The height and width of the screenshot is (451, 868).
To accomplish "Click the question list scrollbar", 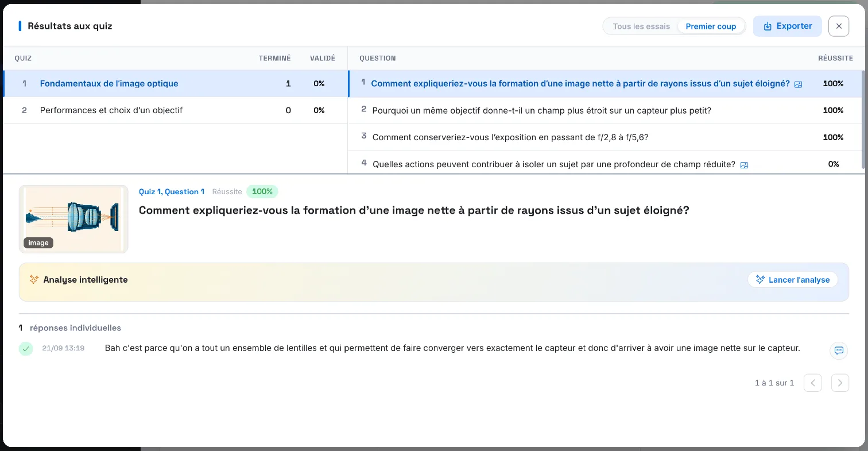I will tap(865, 120).
